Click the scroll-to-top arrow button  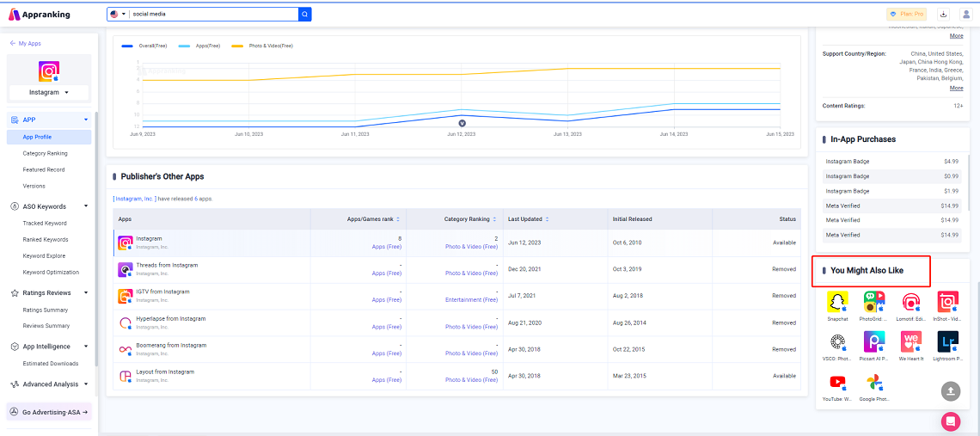pos(950,391)
